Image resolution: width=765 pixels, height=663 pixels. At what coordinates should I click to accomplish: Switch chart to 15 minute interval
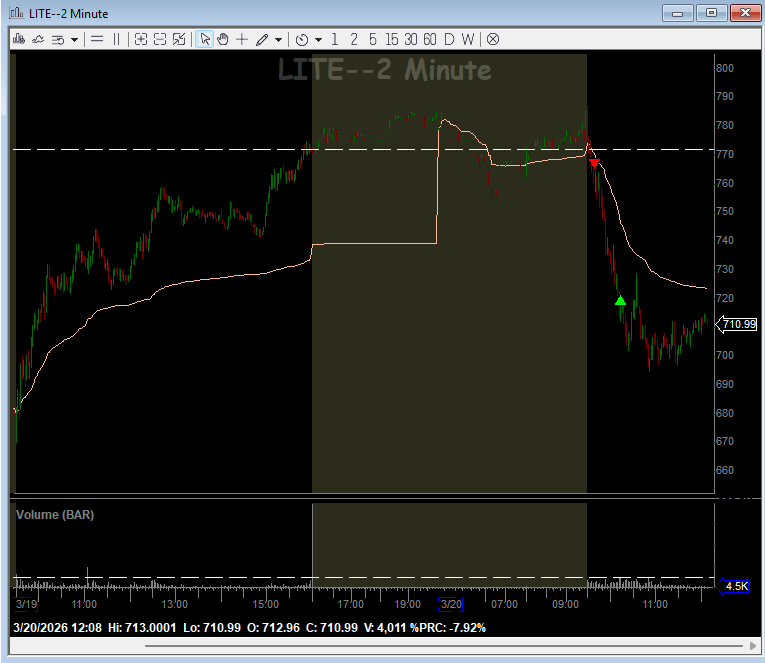[x=391, y=39]
